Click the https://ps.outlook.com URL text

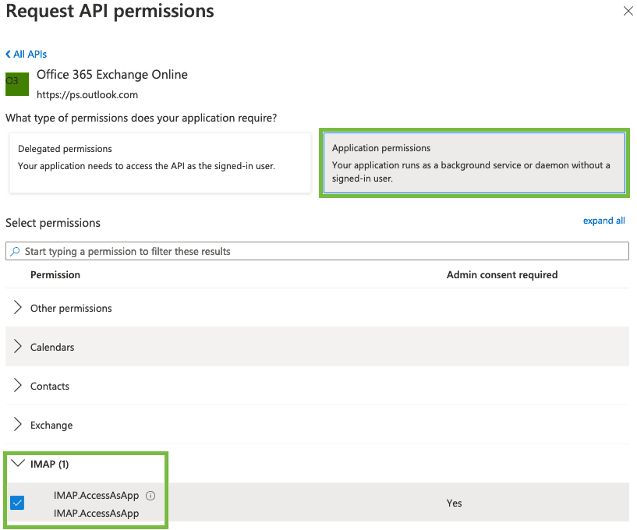(87, 95)
